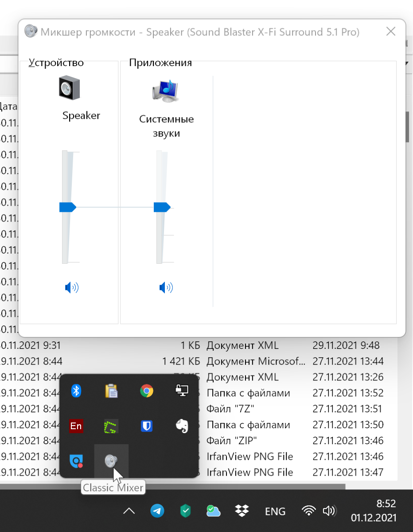Click the Speaker device name label
Screen dimensions: 413x532
(x=82, y=116)
